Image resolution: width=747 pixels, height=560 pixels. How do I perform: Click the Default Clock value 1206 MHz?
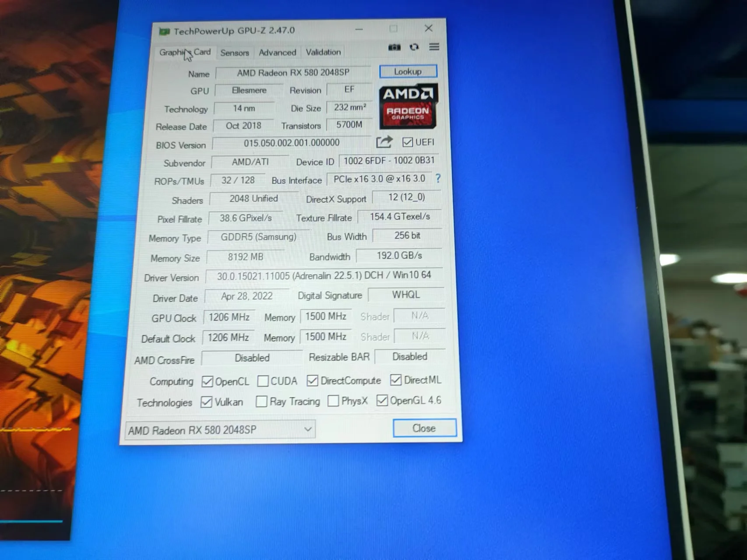[x=228, y=337]
